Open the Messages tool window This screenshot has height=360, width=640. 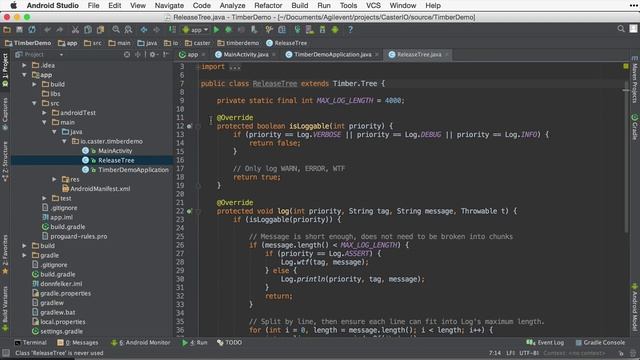78,343
